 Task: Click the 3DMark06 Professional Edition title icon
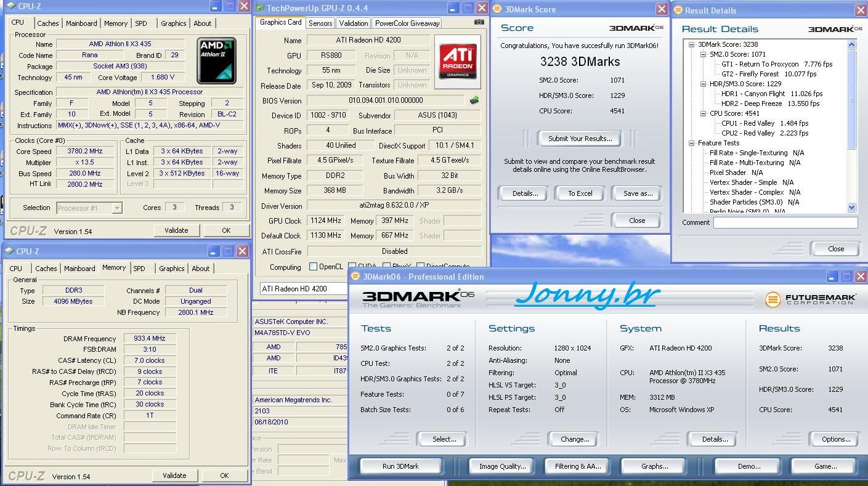point(355,276)
